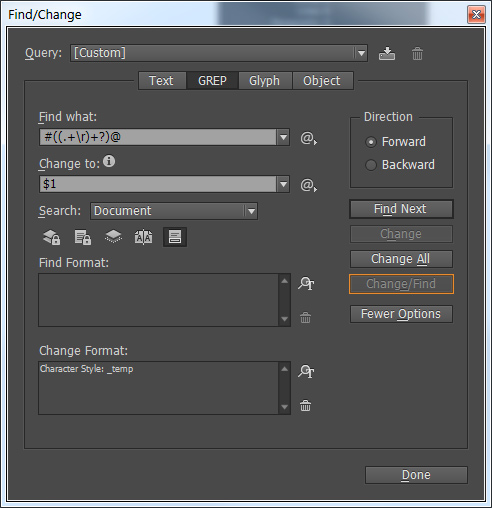Image resolution: width=492 pixels, height=508 pixels.
Task: Specify attributes to find icon
Action: [x=306, y=283]
